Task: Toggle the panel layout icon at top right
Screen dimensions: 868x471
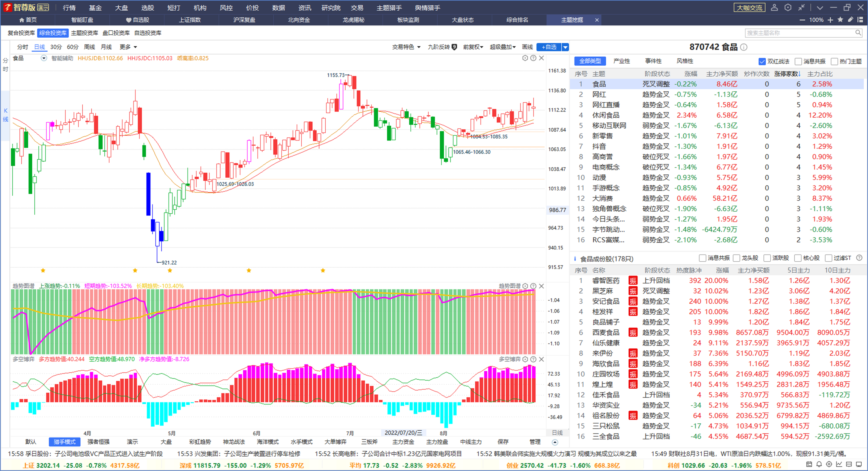Action: coord(860,20)
